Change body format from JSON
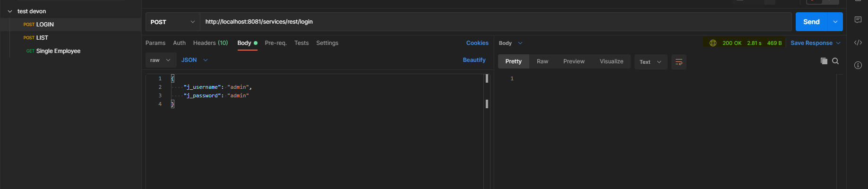 click(194, 60)
